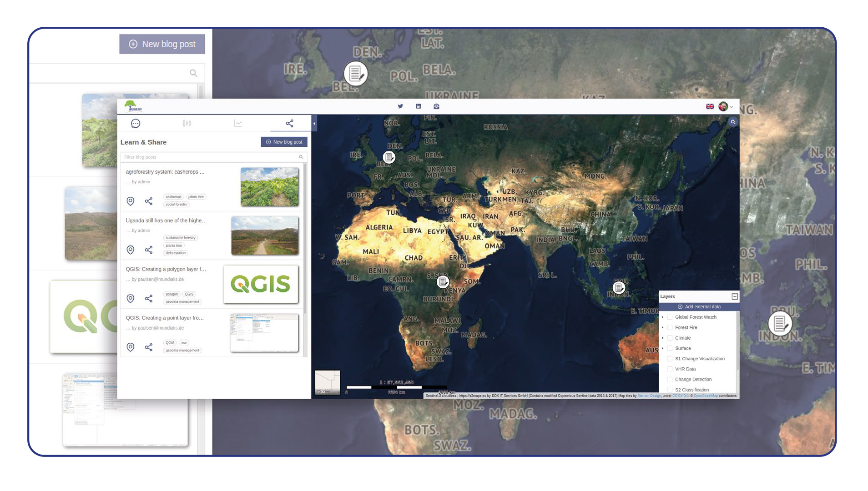Click the blog marker over Belgium
868x491 pixels.
pyautogui.click(x=389, y=157)
